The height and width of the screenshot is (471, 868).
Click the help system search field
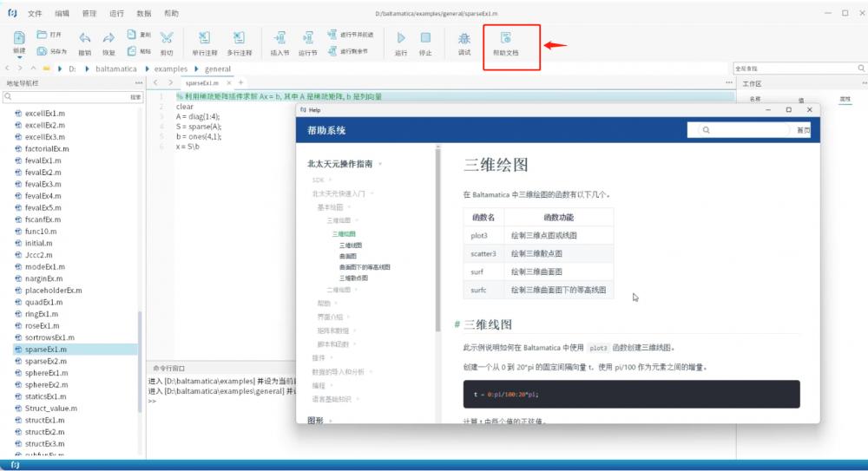click(x=742, y=130)
